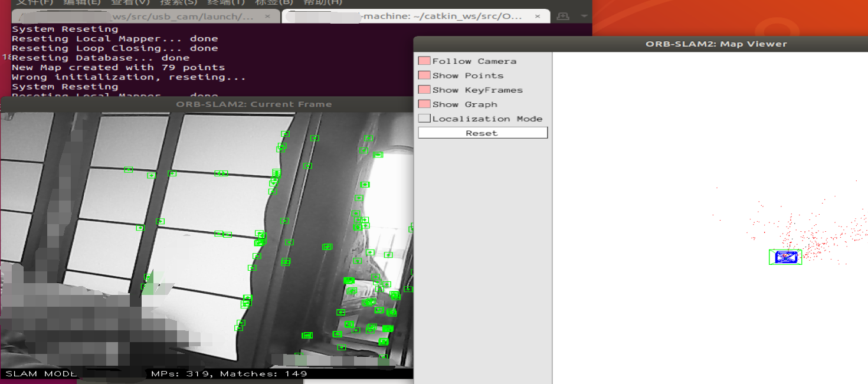The image size is (868, 384).
Task: Toggle the Show Points checkbox
Action: [424, 76]
